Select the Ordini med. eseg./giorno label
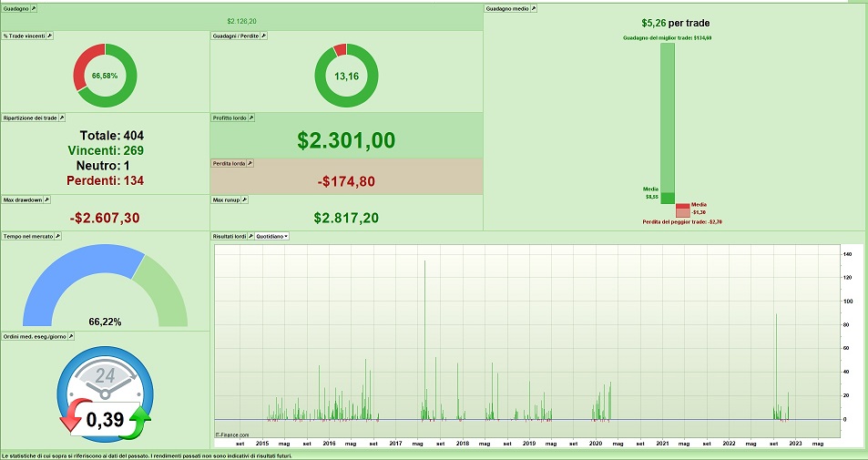868x460 pixels. [x=35, y=336]
